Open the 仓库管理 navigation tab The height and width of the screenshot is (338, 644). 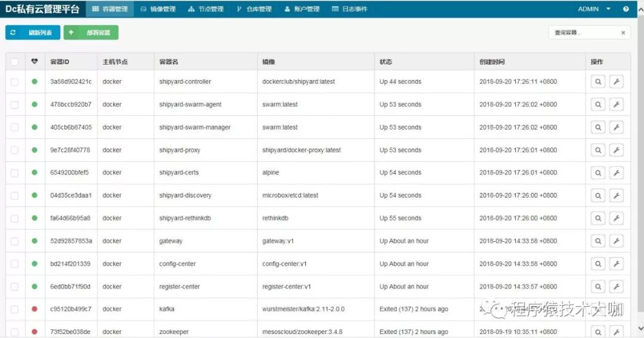pos(254,8)
